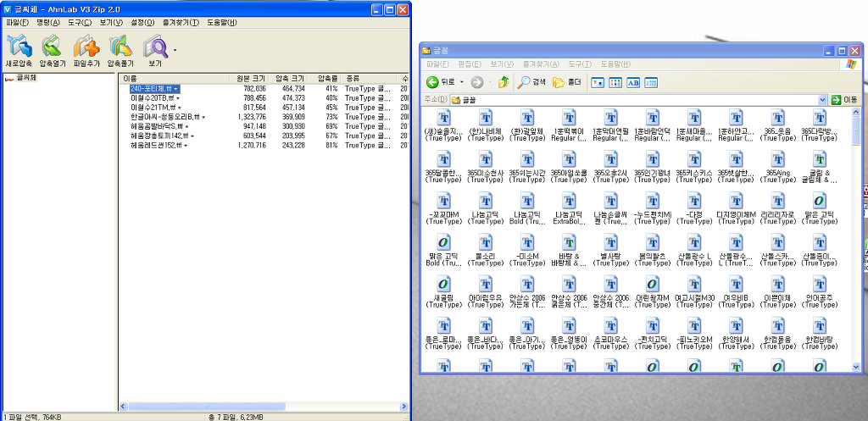Open dropdown arrow next to 보기 button
This screenshot has height=421, width=868.
[x=175, y=51]
